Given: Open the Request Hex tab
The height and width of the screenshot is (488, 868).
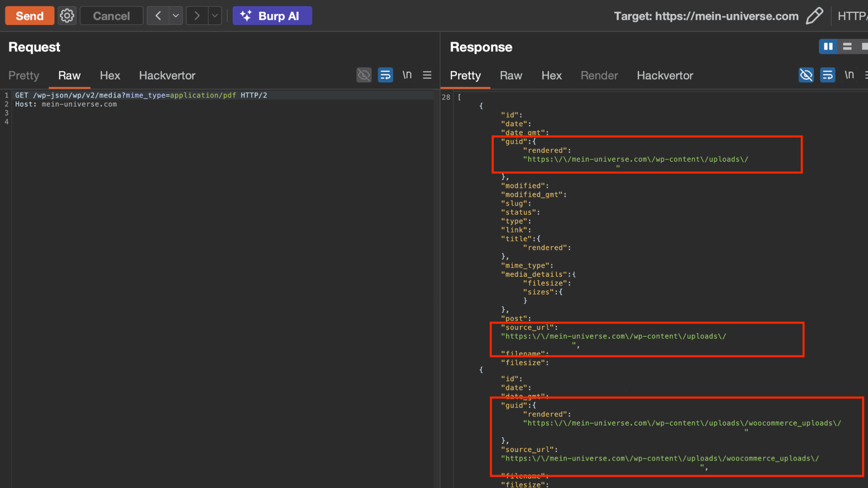Looking at the screenshot, I should click(x=110, y=75).
